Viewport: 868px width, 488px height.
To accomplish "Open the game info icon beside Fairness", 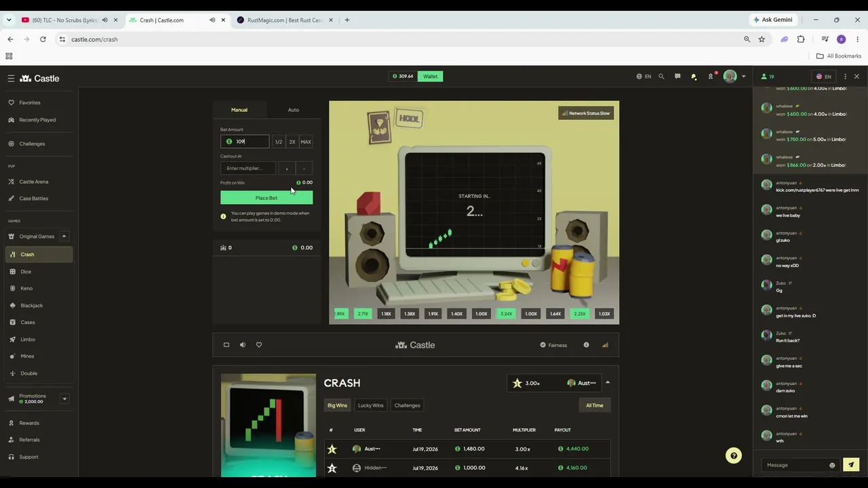I will [x=587, y=345].
